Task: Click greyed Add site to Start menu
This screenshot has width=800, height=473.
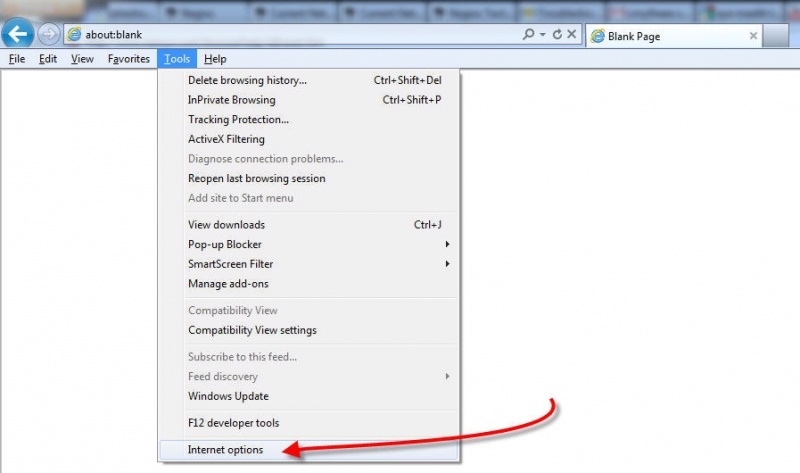Action: coord(308,198)
